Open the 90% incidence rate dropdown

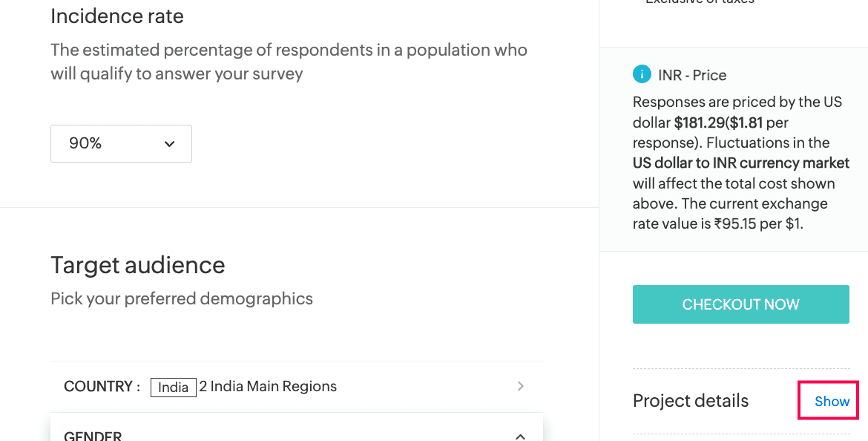[121, 143]
